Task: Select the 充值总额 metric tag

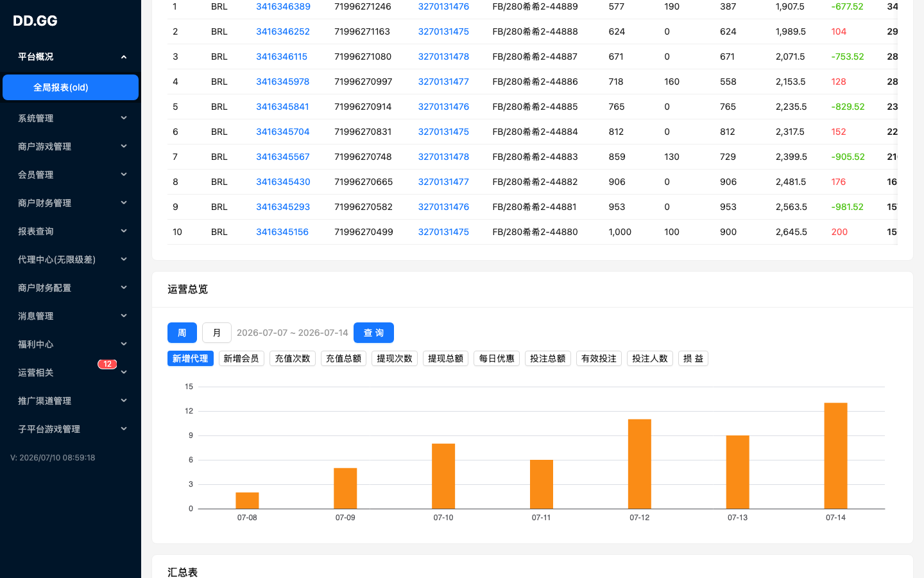Action: pos(343,358)
